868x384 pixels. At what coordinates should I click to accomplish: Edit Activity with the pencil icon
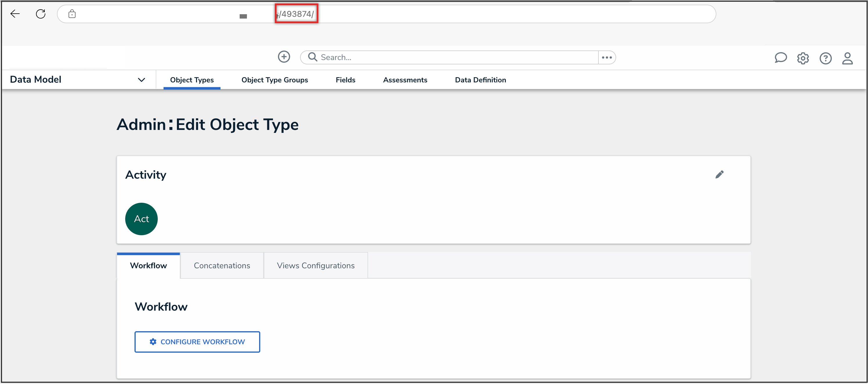click(719, 174)
